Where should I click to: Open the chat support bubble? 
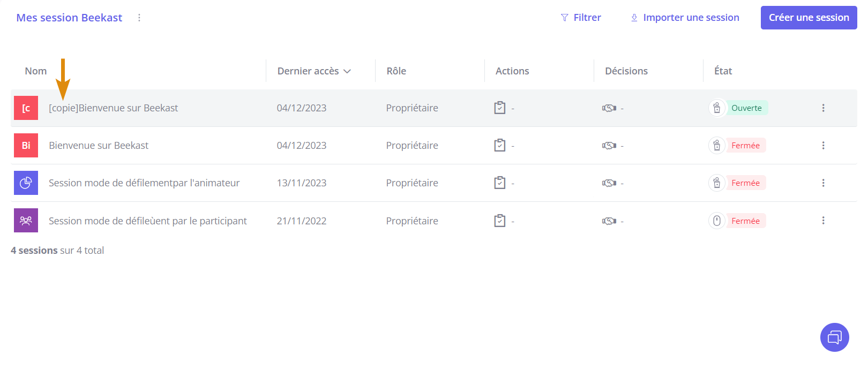click(x=834, y=337)
